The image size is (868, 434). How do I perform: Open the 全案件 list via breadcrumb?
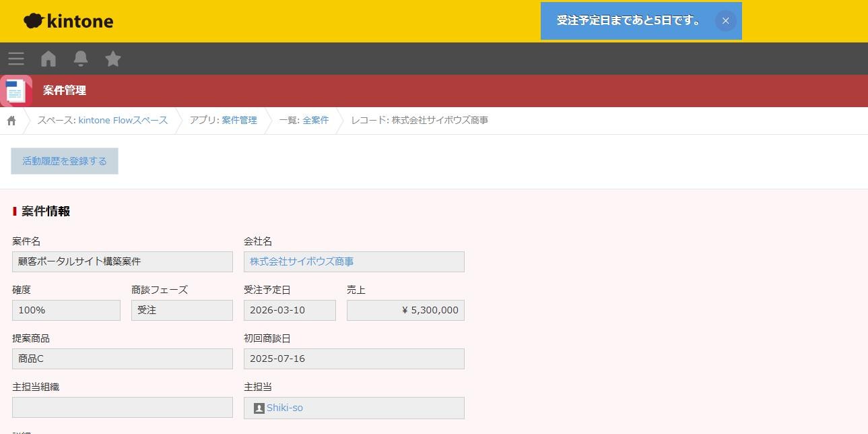316,120
